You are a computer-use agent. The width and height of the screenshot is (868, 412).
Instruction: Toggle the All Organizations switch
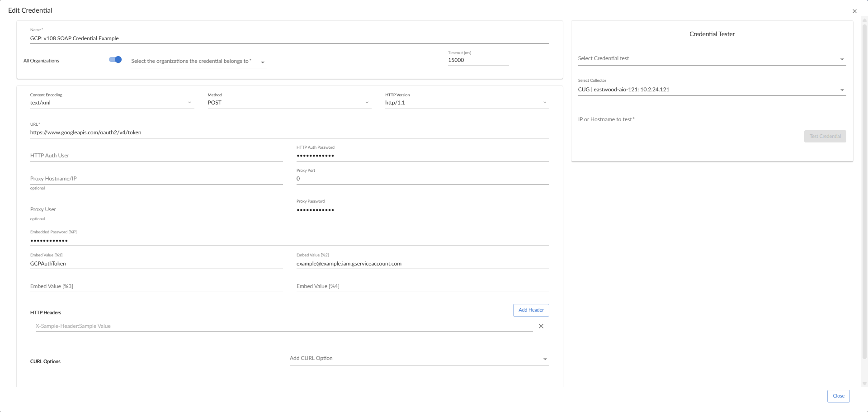[115, 60]
